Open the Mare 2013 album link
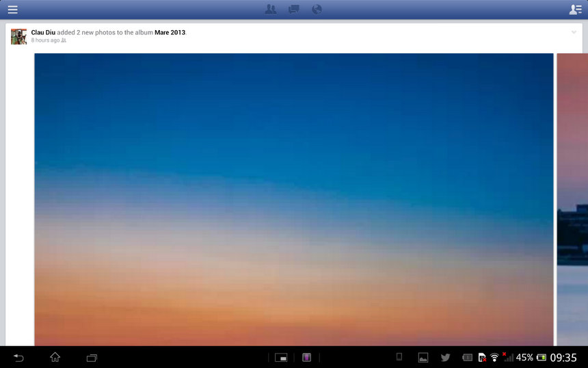The width and height of the screenshot is (588, 368). [170, 32]
